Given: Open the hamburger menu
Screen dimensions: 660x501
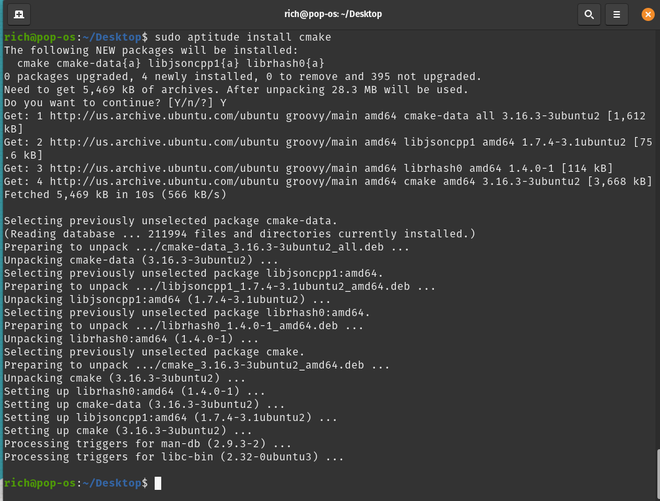Looking at the screenshot, I should 617,14.
